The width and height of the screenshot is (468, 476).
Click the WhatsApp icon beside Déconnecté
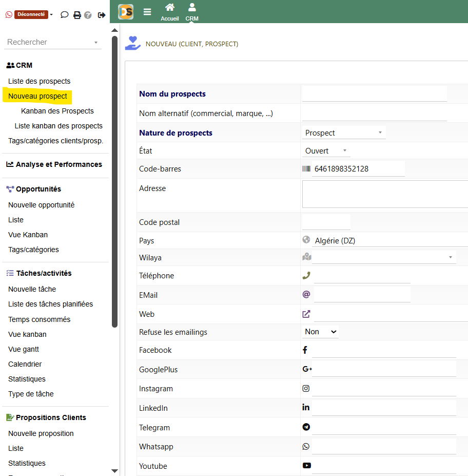tap(9, 15)
